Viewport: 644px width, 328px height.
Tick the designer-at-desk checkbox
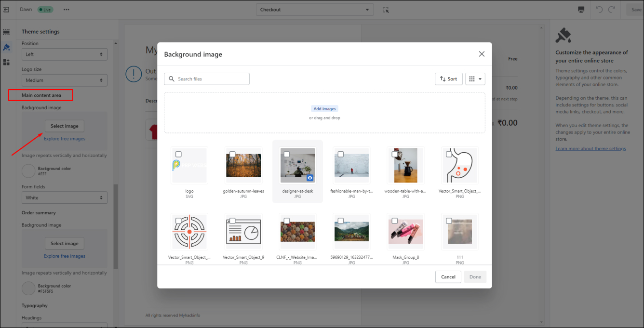click(x=287, y=154)
